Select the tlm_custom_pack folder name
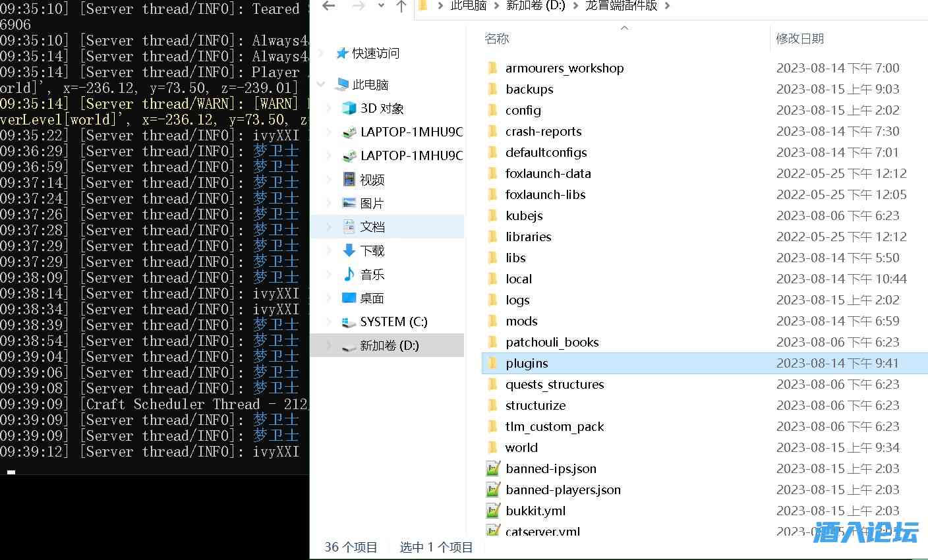The width and height of the screenshot is (928, 560). [554, 427]
